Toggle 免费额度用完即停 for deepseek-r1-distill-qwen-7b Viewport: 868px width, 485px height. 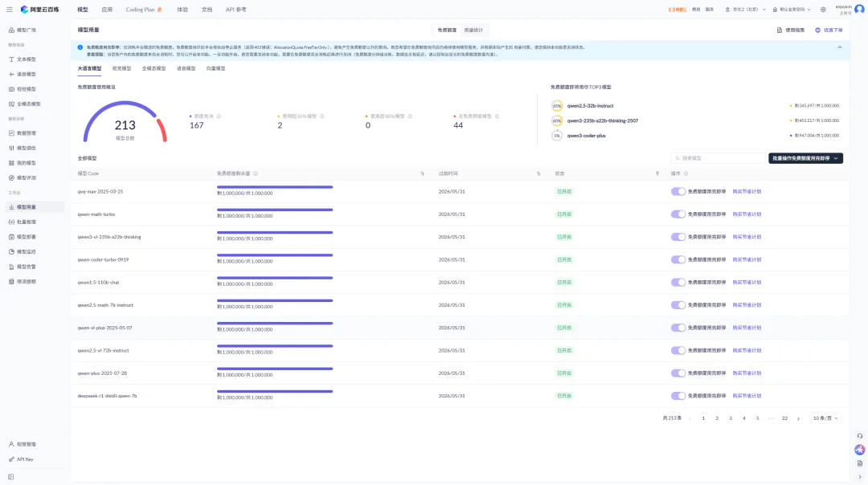click(678, 396)
